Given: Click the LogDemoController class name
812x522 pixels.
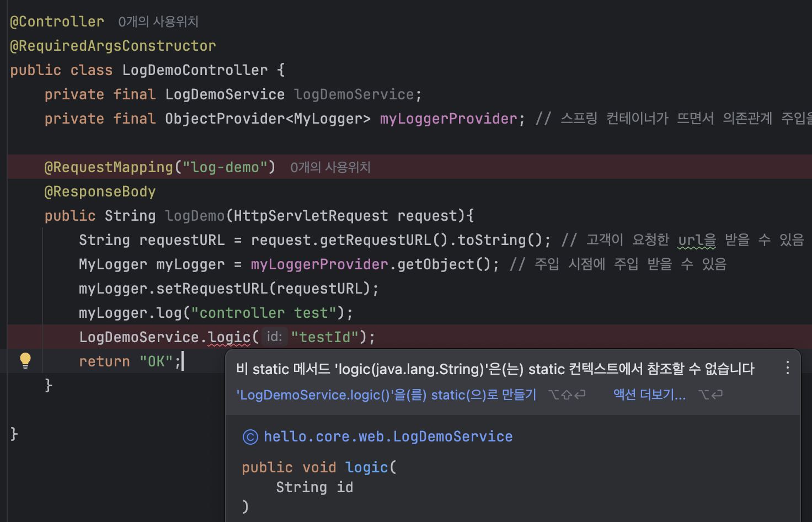Looking at the screenshot, I should coord(195,70).
